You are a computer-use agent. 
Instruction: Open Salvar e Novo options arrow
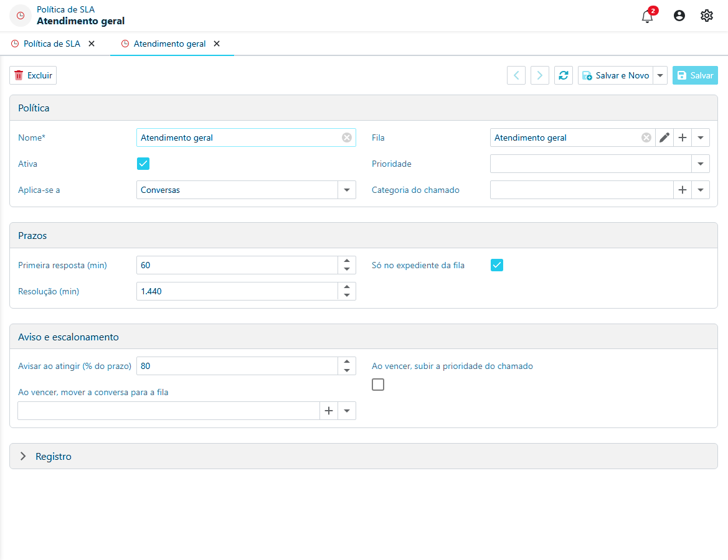click(x=660, y=75)
